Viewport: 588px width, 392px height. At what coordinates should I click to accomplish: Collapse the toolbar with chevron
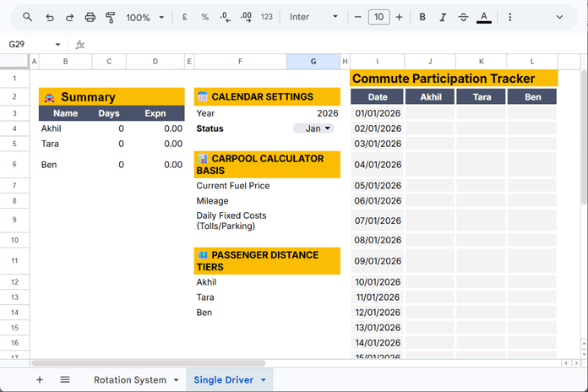point(559,17)
